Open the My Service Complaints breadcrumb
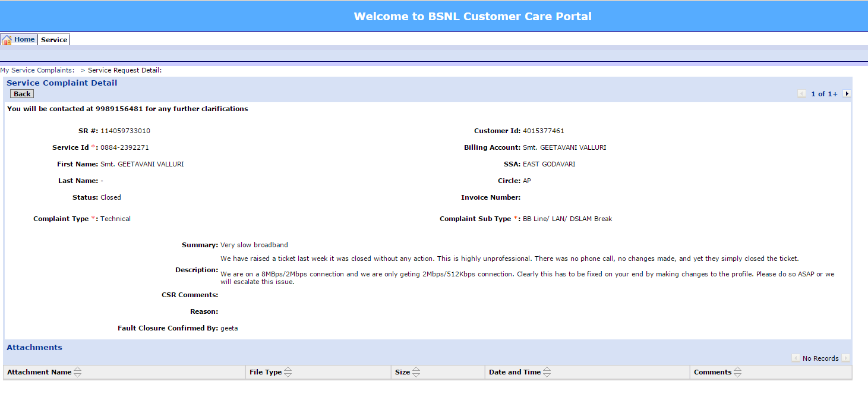868x400 pixels. click(37, 70)
